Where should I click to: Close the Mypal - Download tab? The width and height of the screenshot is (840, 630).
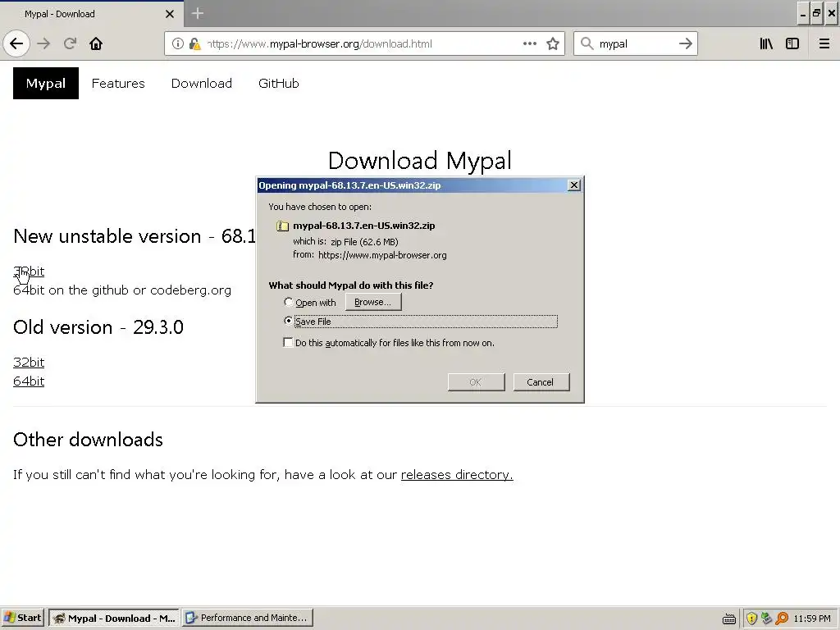[170, 14]
